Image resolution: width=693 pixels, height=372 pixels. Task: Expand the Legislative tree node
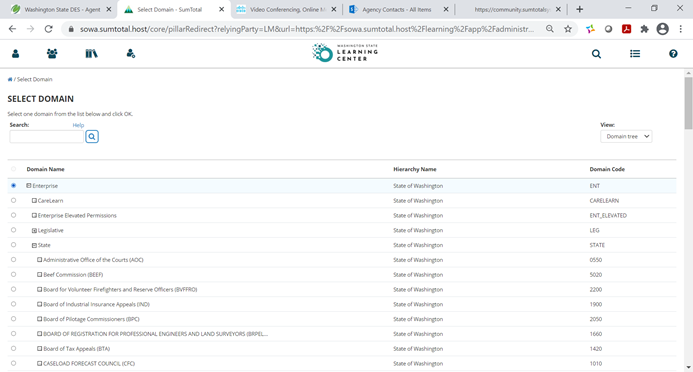tap(34, 231)
